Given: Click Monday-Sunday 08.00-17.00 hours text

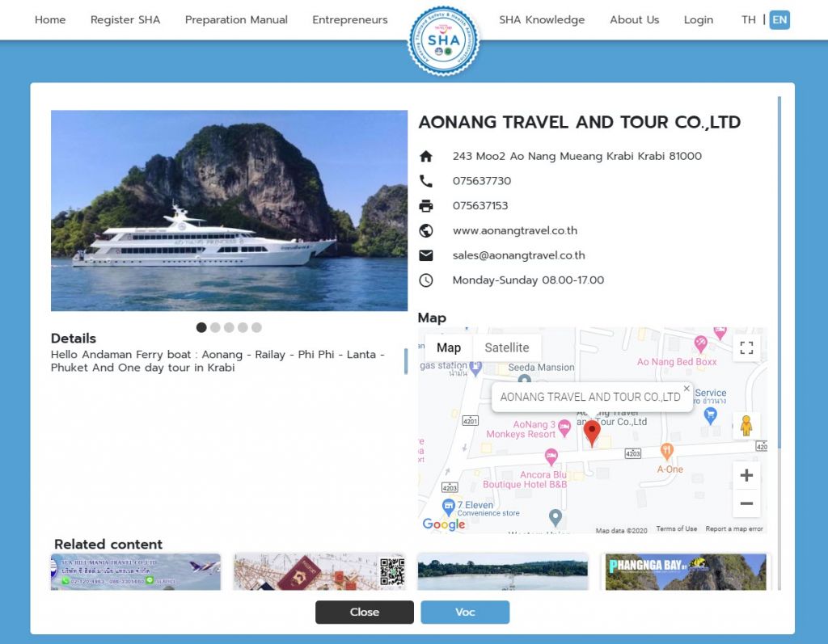Looking at the screenshot, I should click(528, 280).
